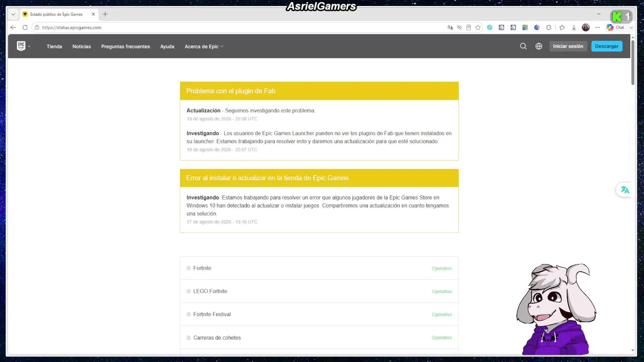Open the browser profile avatar
The width and height of the screenshot is (644, 362).
[x=586, y=28]
